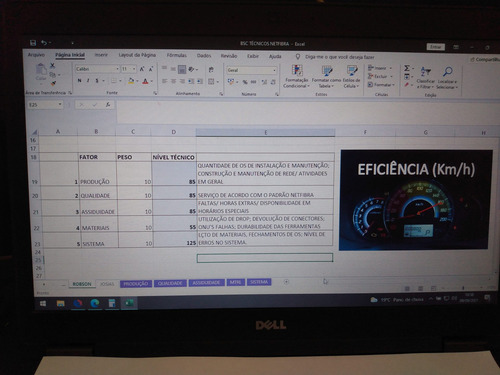
Task: Toggle italic (I) formatting
Action: tap(88, 81)
